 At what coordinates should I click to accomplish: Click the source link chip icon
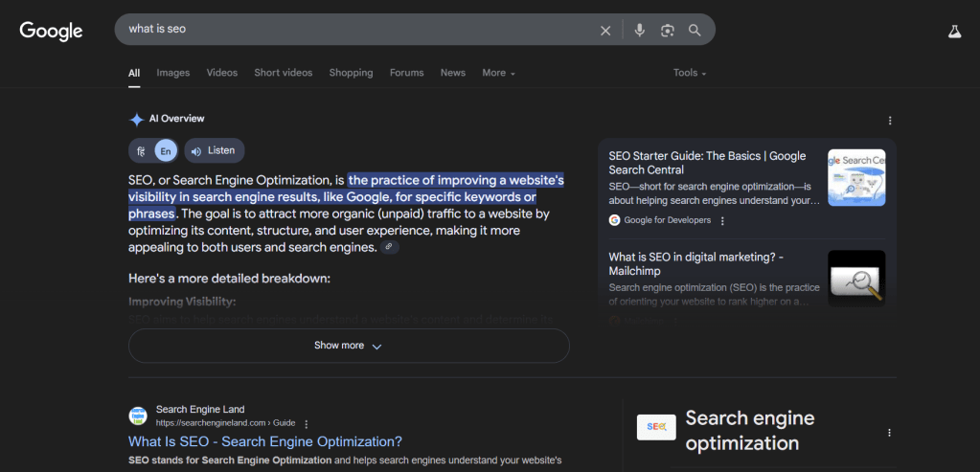(x=388, y=247)
